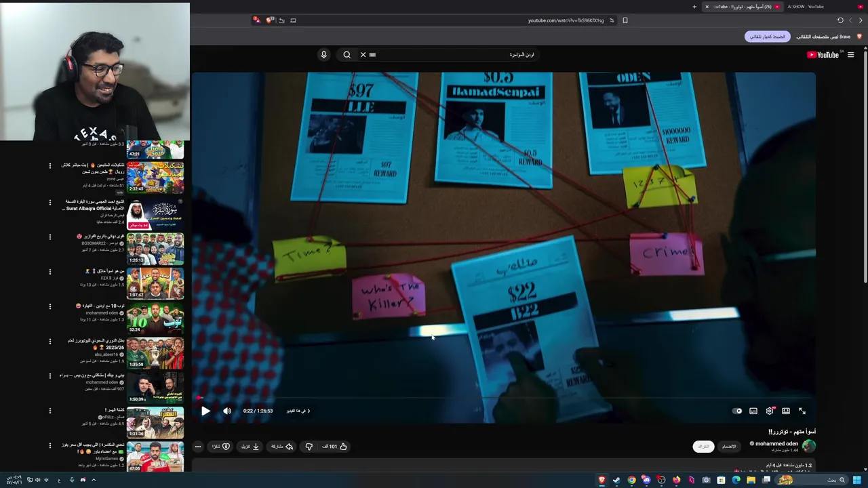
Task: Open the 1:31:36 recommended video thumbnail
Action: (155, 422)
